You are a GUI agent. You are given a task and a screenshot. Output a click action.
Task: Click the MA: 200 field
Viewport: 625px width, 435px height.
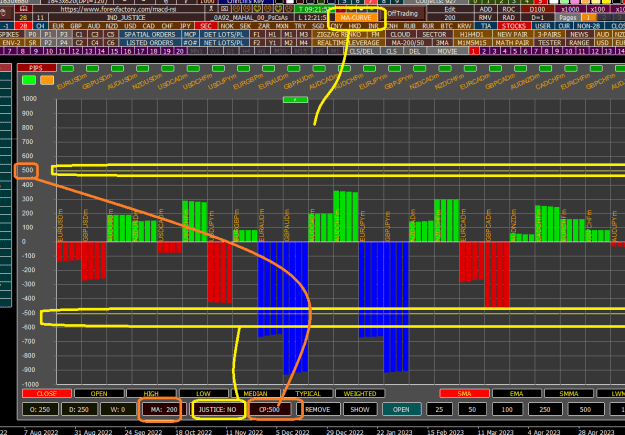click(x=164, y=409)
